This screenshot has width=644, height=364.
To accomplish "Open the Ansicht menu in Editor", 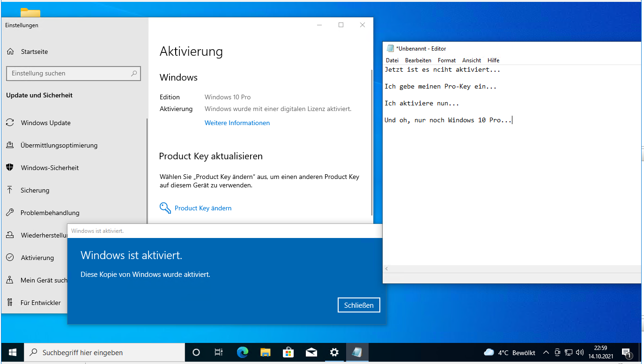I will click(x=472, y=60).
